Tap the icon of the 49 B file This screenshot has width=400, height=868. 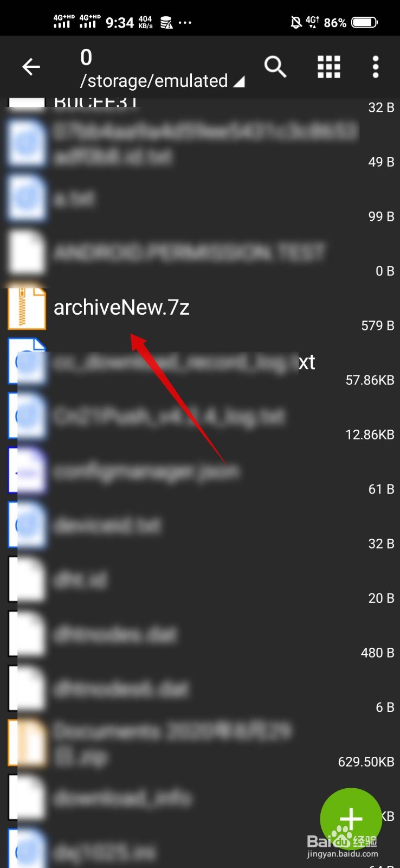[x=27, y=144]
